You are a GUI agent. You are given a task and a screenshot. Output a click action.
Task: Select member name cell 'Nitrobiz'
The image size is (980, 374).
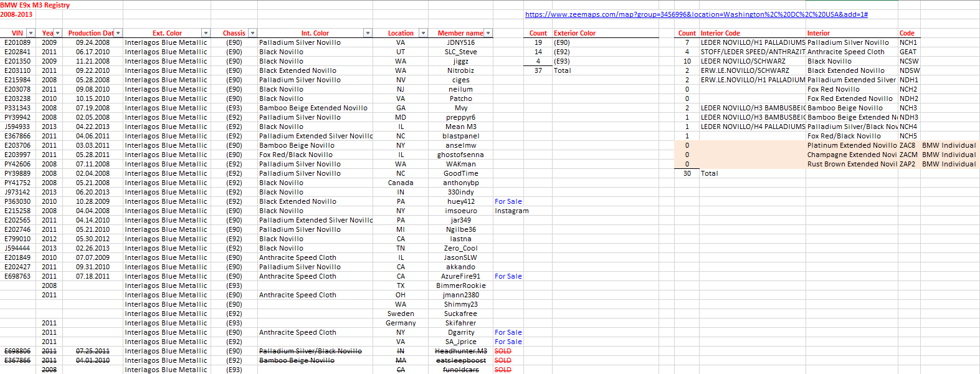click(461, 70)
